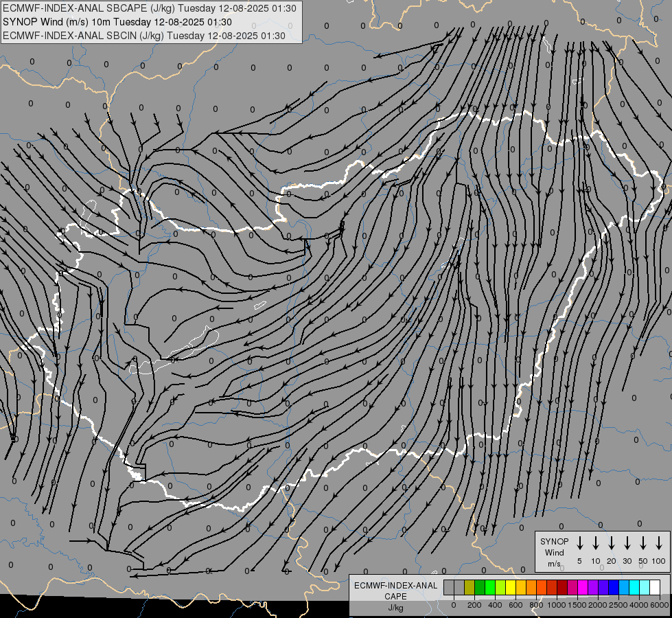Click the '2000' tick label on colorbar
Viewport: 672px width, 618px height.
598,605
